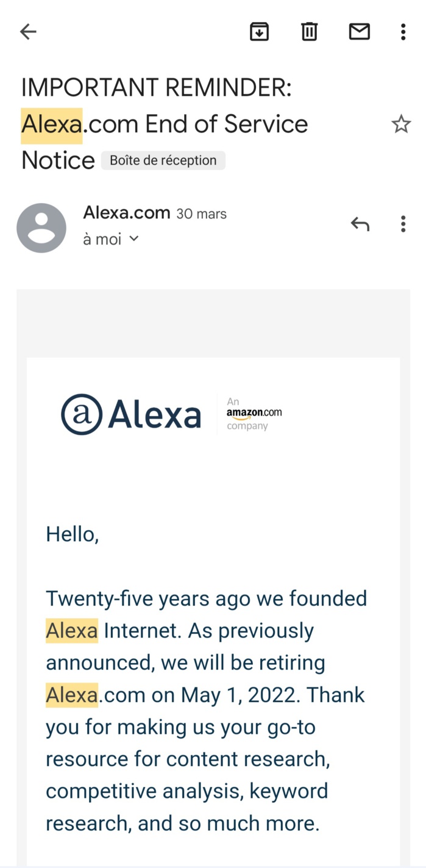This screenshot has height=868, width=426.
Task: Tap the "IMPORTANT REMINDER" subject heading
Action: [x=157, y=88]
